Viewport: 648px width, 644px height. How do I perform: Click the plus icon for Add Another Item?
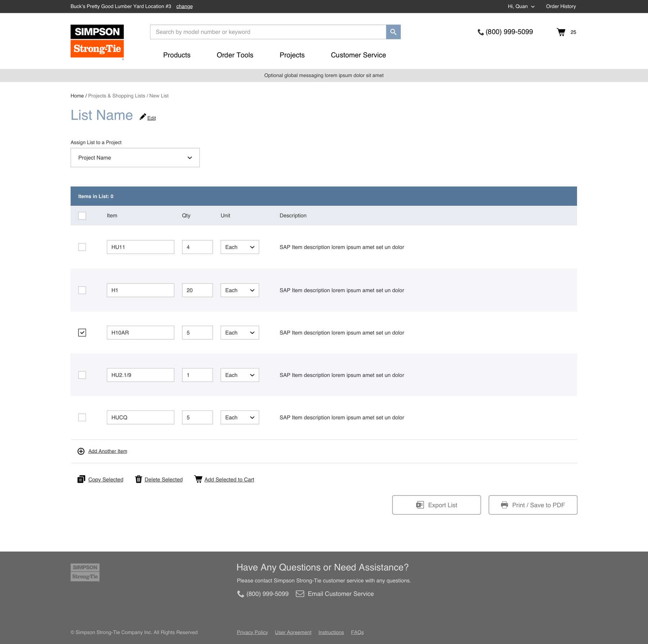(81, 451)
